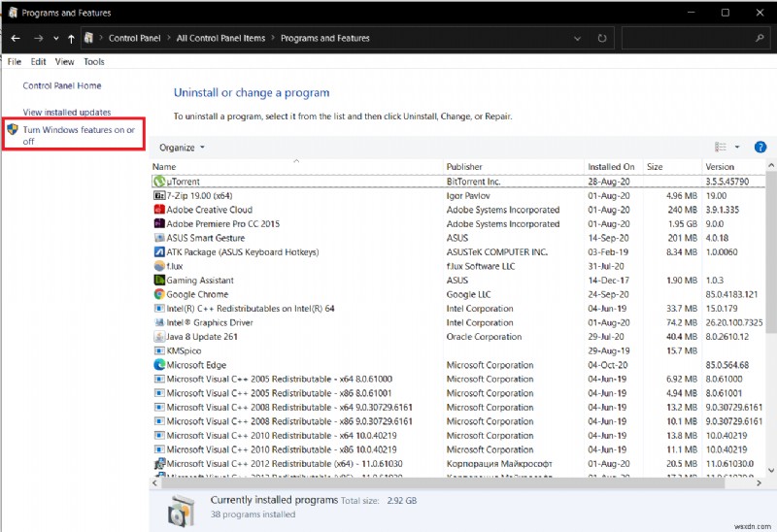
Task: Select Visual C++ 2005 x64 8.0.61000 row
Action: point(457,379)
